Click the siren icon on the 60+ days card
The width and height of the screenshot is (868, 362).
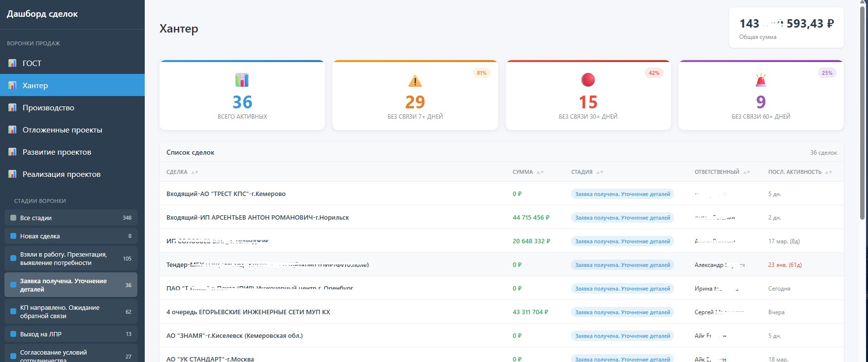pos(761,80)
